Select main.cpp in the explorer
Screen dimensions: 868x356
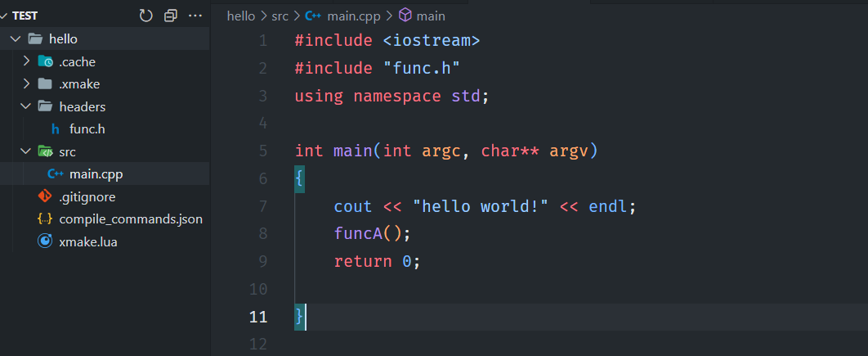(x=96, y=174)
